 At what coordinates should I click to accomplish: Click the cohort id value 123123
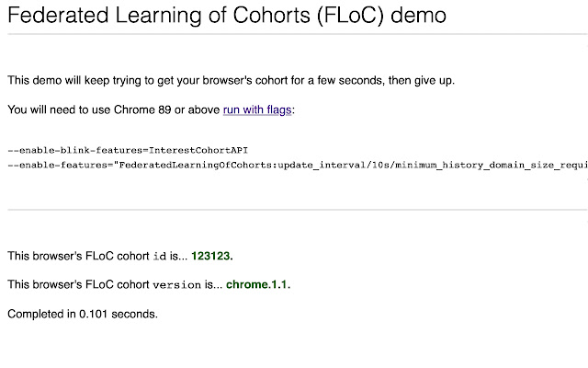[219, 255]
